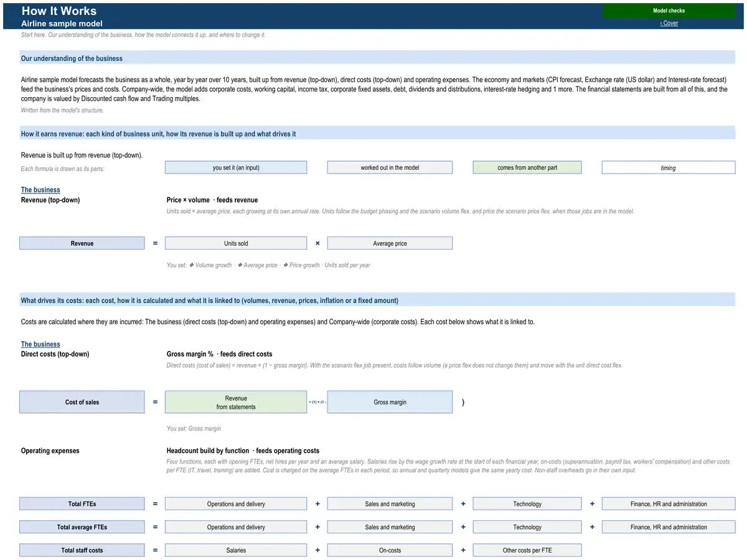Click the 'You set: Volume growth' note line

click(268, 265)
